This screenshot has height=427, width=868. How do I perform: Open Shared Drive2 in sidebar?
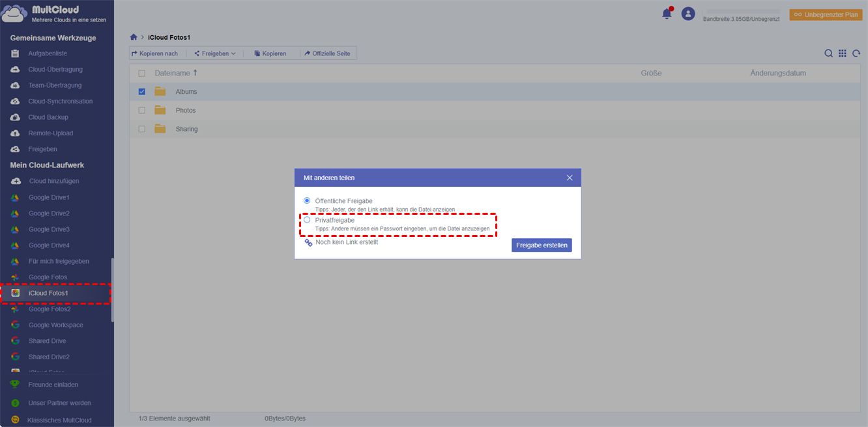pos(49,357)
